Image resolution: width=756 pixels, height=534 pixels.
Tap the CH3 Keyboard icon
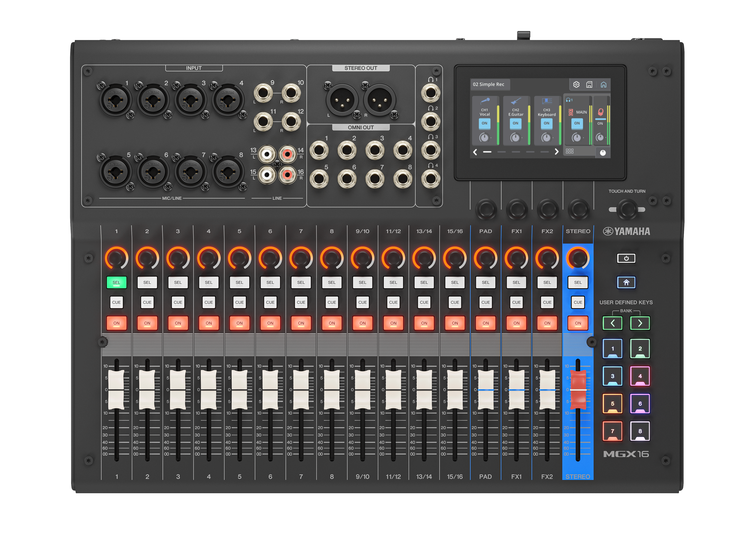coord(547,101)
